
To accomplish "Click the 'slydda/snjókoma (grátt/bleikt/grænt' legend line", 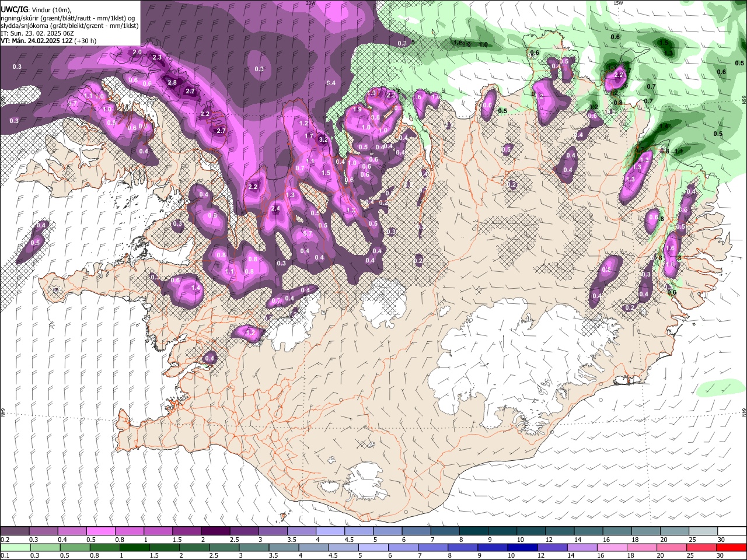I will tap(69, 26).
